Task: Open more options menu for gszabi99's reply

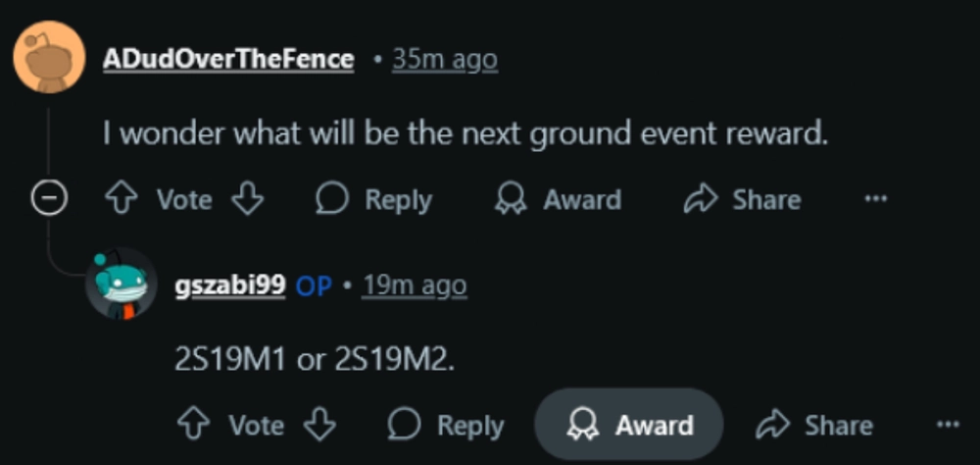Action: coord(948,425)
